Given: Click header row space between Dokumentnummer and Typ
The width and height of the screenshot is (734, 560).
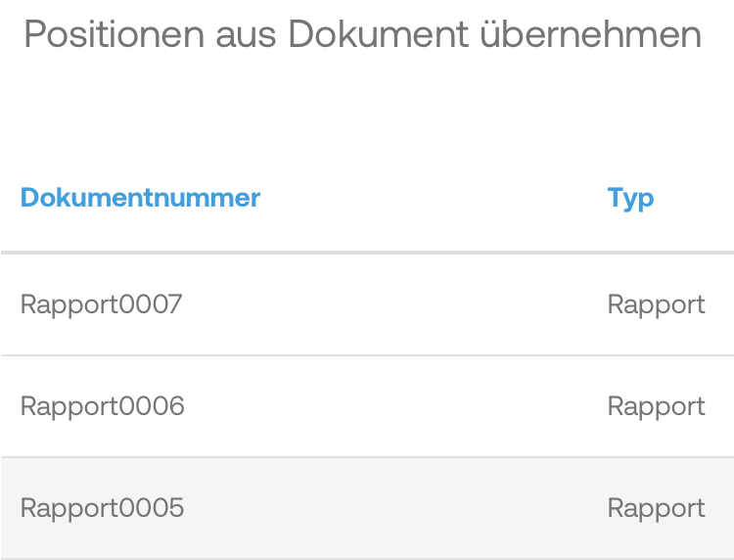Looking at the screenshot, I should [431, 198].
